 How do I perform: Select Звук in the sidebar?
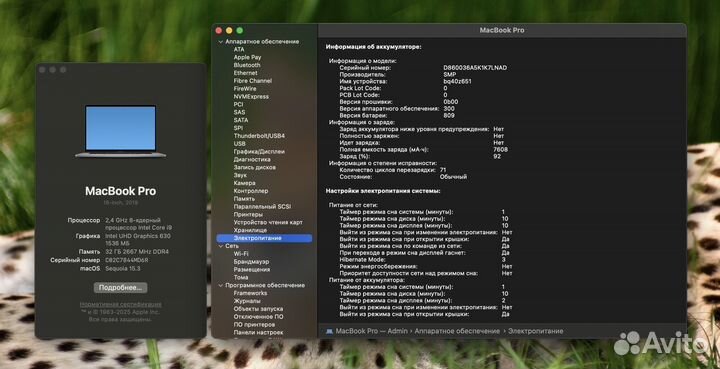[240, 175]
